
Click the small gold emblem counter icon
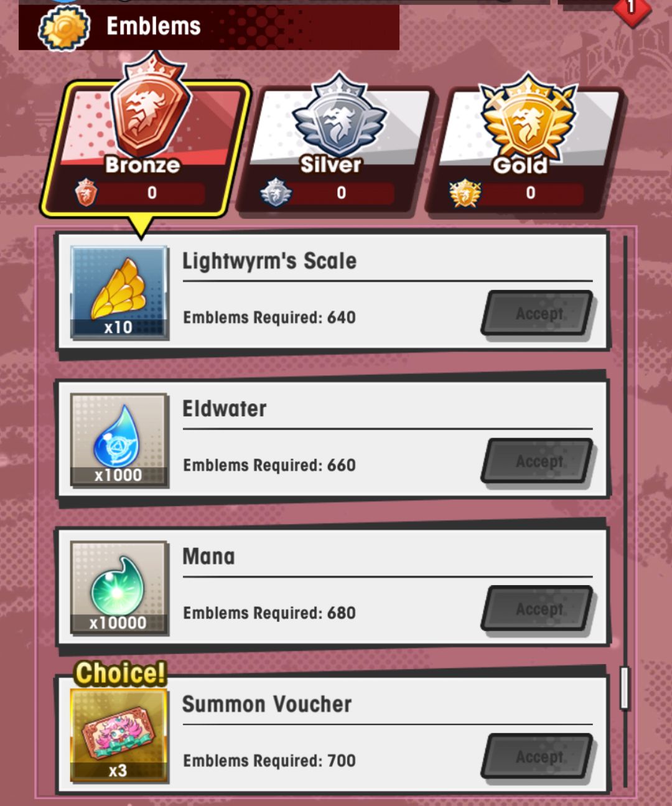tap(465, 193)
